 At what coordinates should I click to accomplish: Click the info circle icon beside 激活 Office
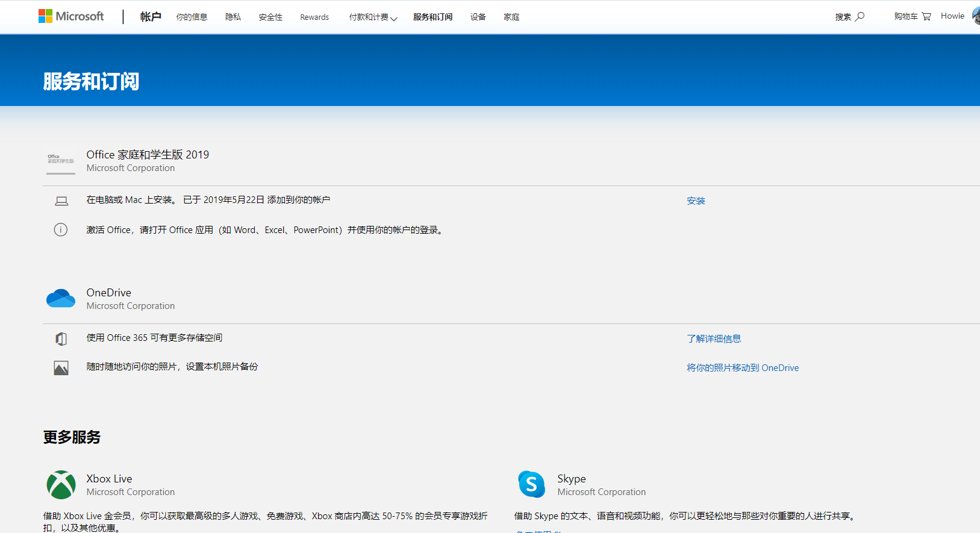[61, 229]
